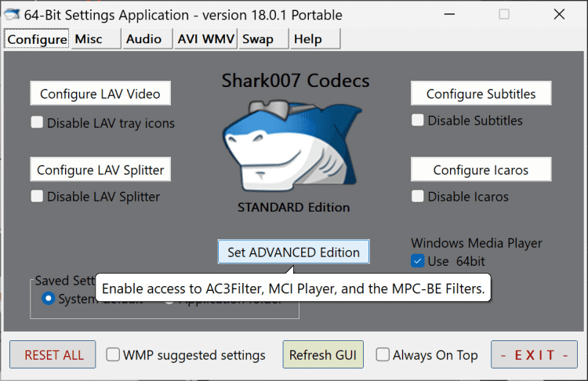Switch to the Misc tab
588x381 pixels.
[x=89, y=39]
